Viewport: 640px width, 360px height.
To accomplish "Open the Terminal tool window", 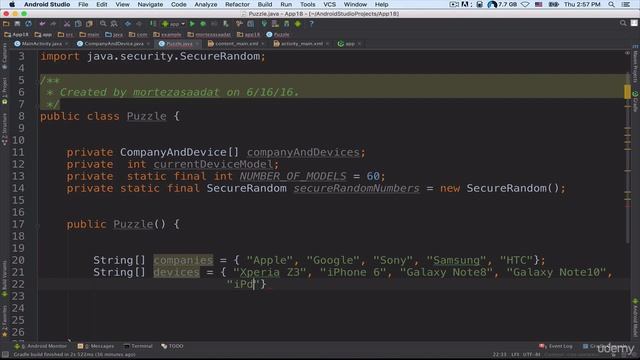I will tap(138, 346).
